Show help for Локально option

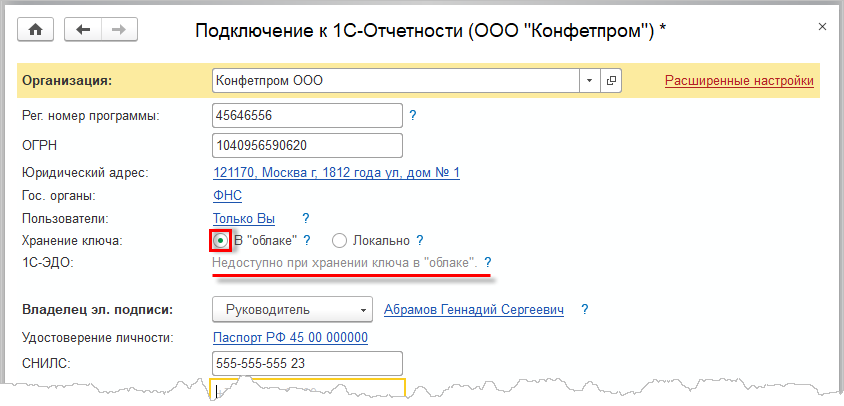point(420,240)
